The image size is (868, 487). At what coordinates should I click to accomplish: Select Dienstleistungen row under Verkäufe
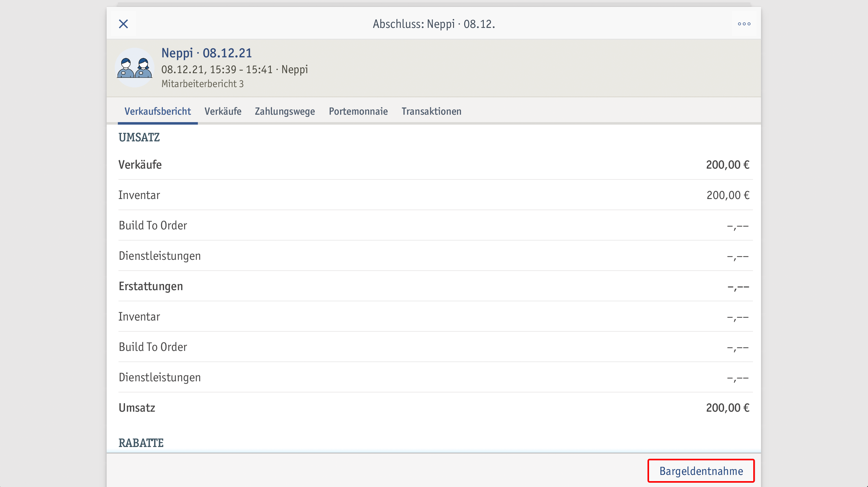coord(435,256)
